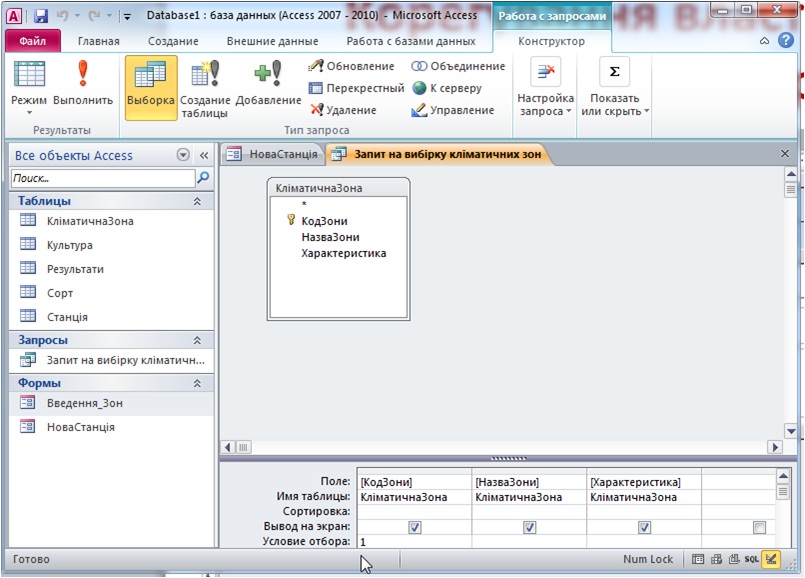The image size is (805, 578).
Task: Switch to the НоваСтанція document tab
Action: click(x=270, y=154)
